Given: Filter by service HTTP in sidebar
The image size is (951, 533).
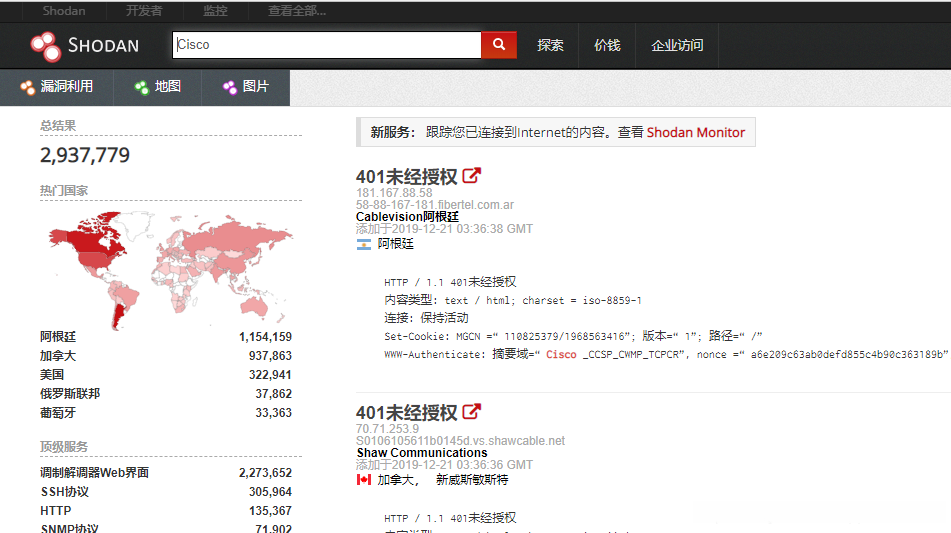Looking at the screenshot, I should tap(56, 511).
